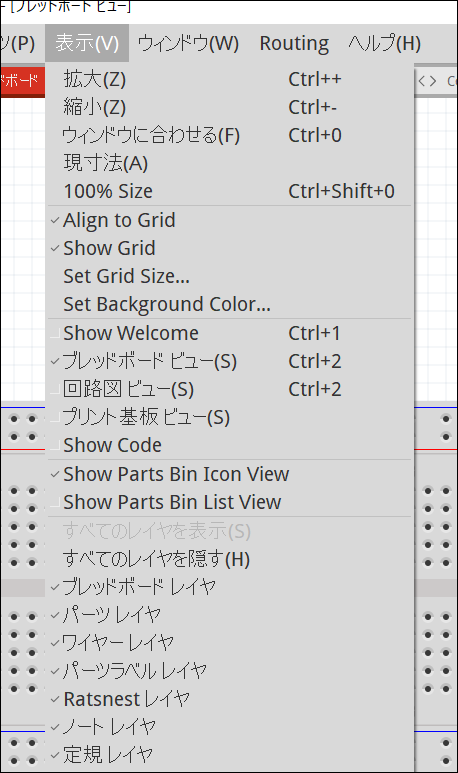
Task: Toggle パーツラベル レイヤ visibility
Action: [229, 671]
